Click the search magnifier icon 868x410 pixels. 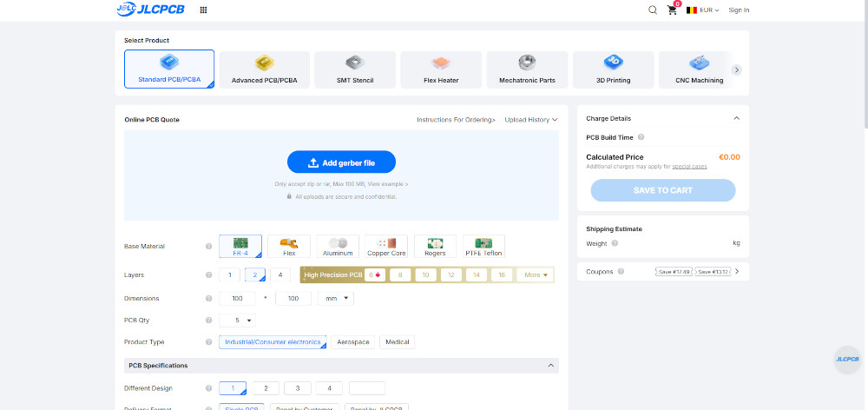653,10
